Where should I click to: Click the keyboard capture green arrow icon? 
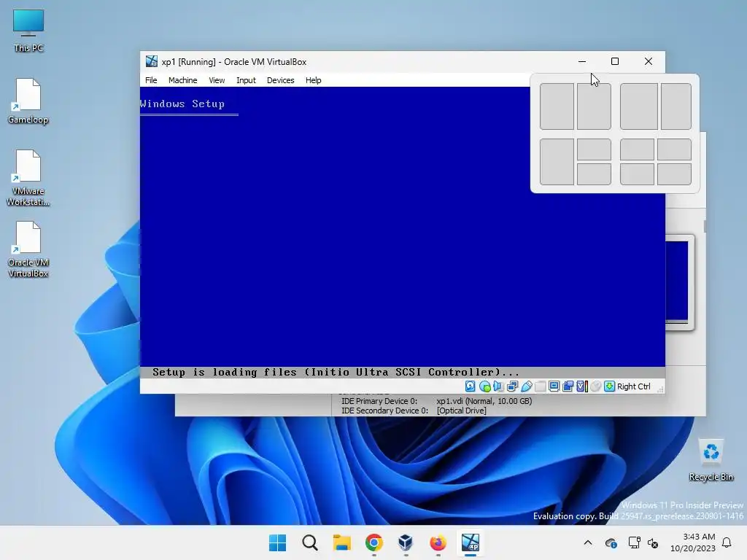[x=609, y=386]
